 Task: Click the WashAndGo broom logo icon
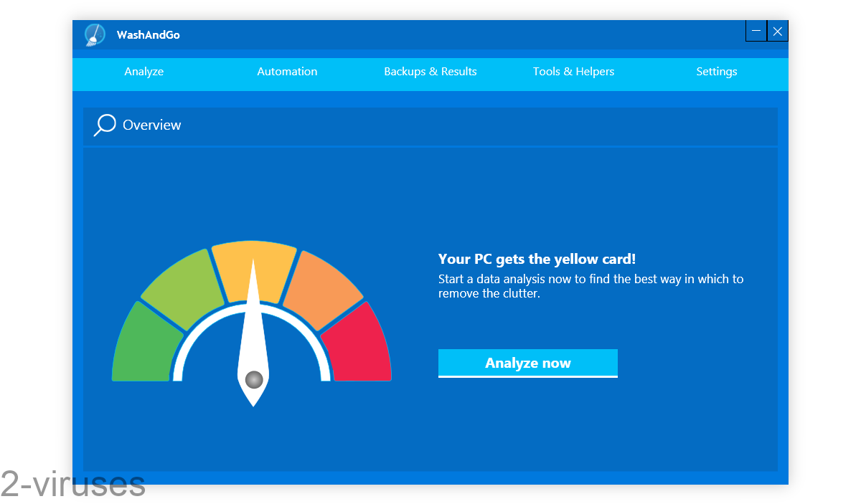[95, 35]
